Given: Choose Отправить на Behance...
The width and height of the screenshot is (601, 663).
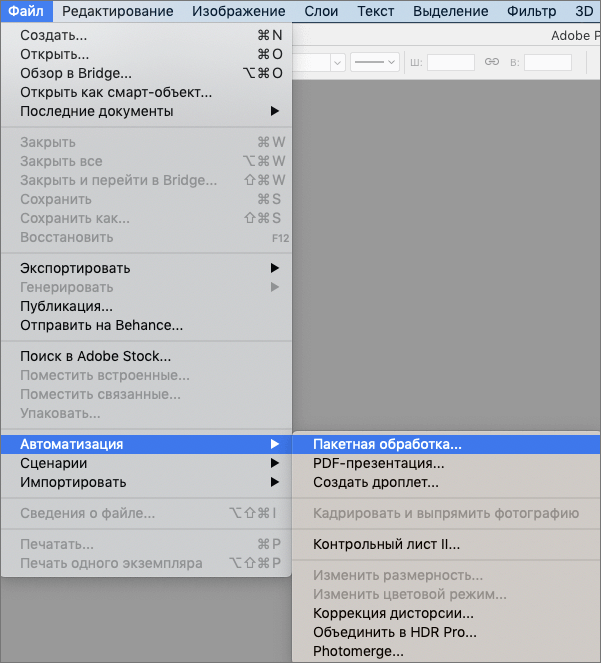Looking at the screenshot, I should 146,325.
